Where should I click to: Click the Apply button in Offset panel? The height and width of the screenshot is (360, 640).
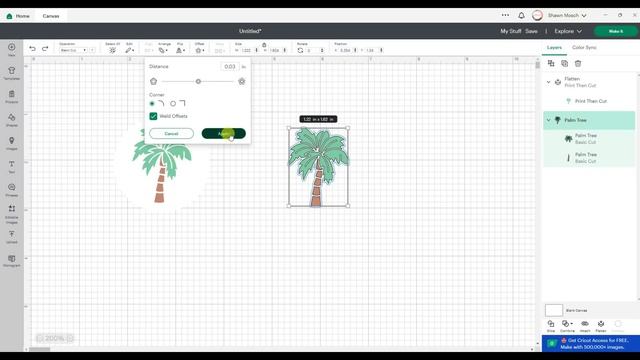[224, 133]
